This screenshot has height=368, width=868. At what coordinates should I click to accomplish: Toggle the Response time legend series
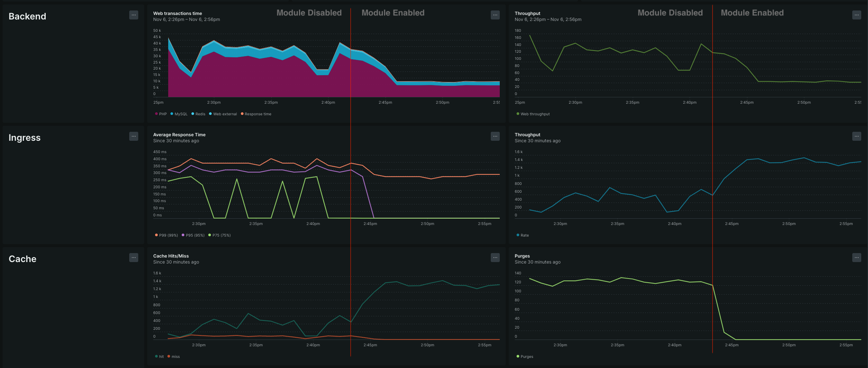[x=256, y=114]
